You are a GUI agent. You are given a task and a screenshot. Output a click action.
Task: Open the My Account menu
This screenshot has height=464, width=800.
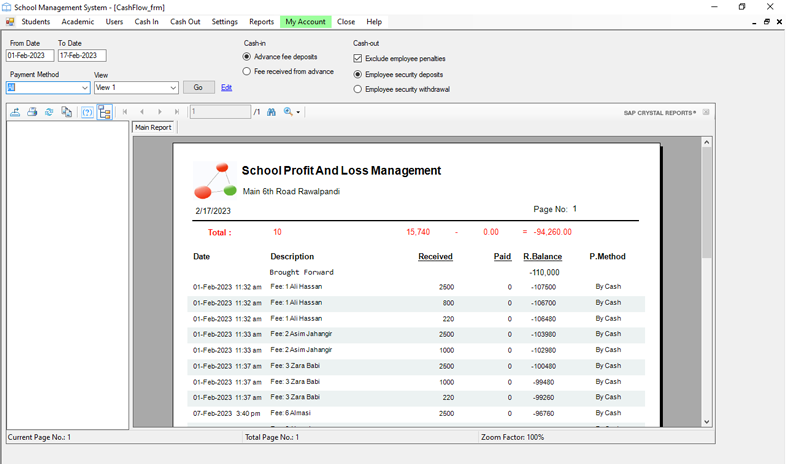click(305, 21)
